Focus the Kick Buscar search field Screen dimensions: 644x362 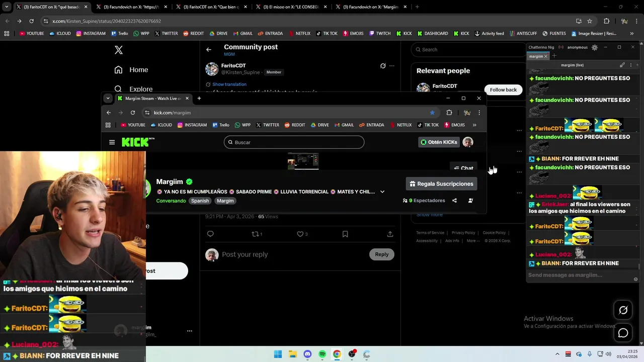click(294, 142)
